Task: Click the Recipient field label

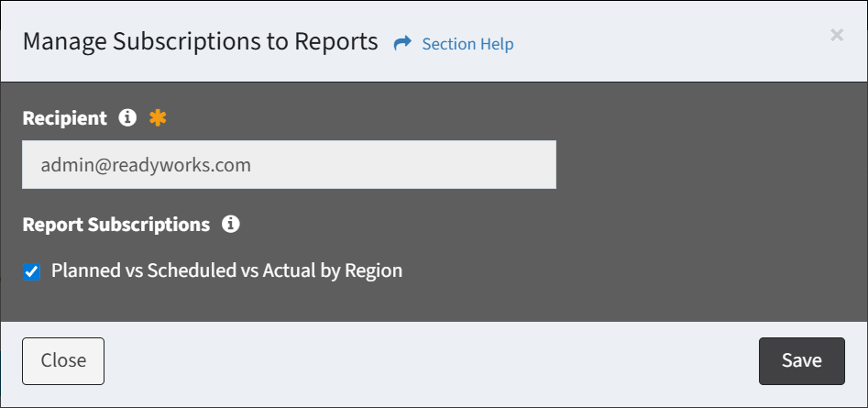Action: 64,118
